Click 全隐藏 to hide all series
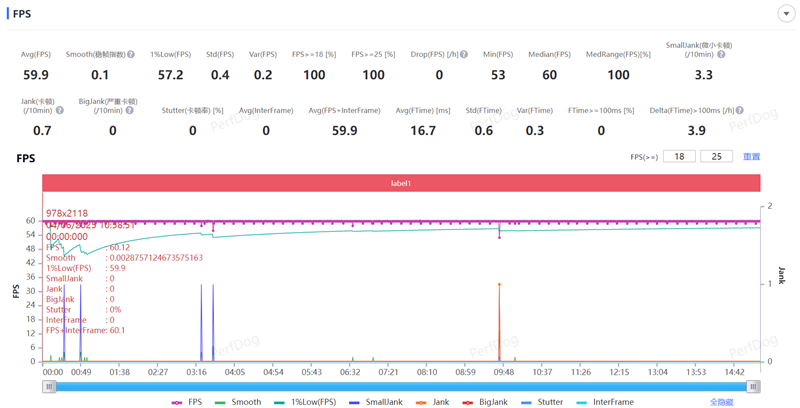800x408 pixels. click(721, 402)
